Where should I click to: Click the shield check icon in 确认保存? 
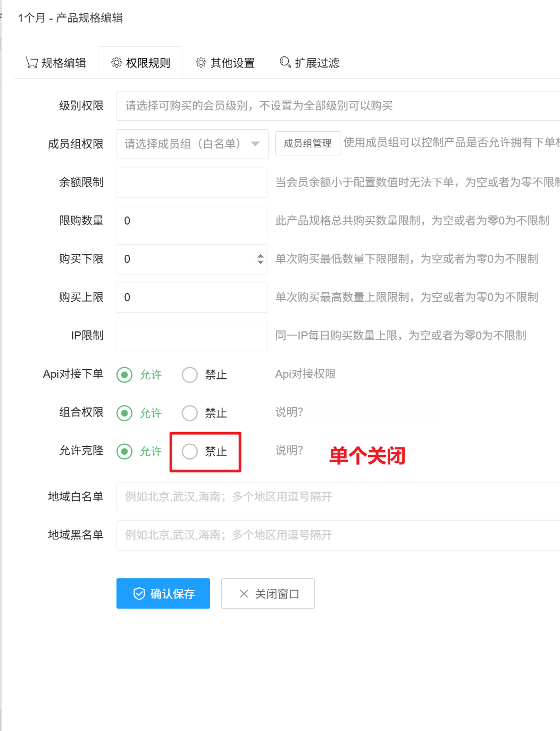click(139, 594)
